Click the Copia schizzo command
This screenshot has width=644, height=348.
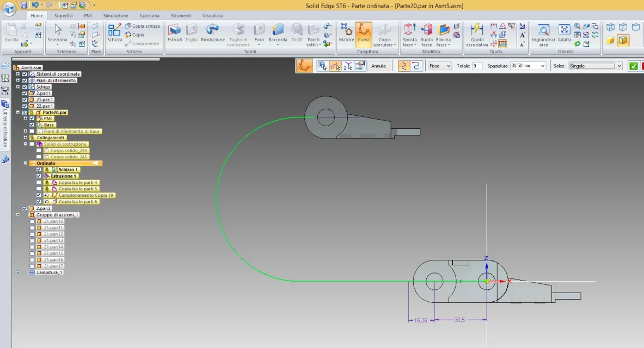(x=143, y=26)
